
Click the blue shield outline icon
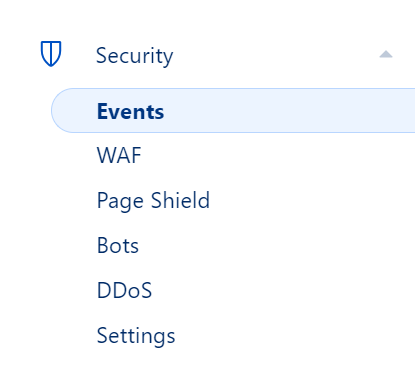(x=51, y=54)
